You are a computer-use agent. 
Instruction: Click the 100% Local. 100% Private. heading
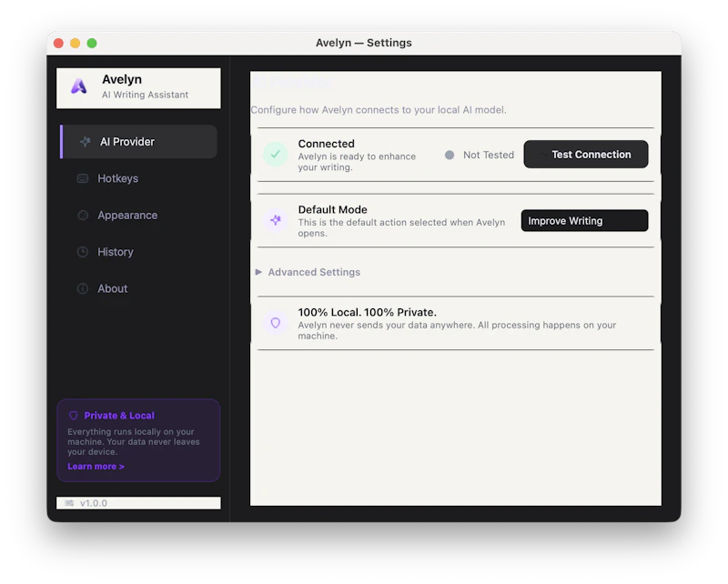click(368, 312)
